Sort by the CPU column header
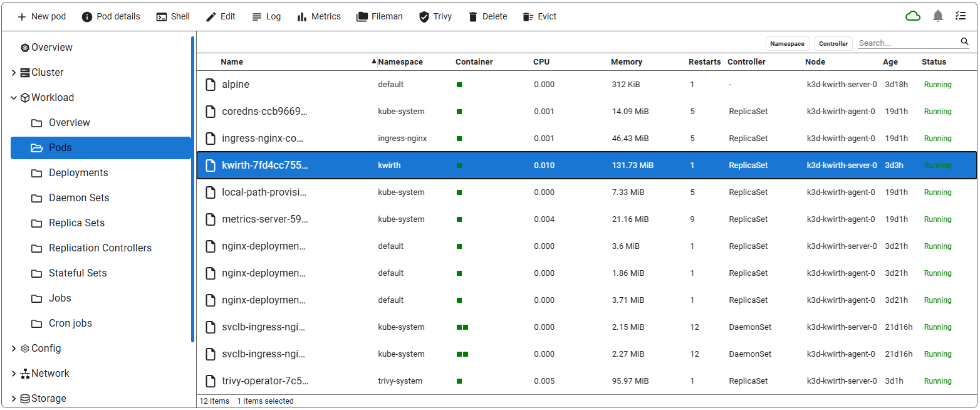Screen dimensions: 980x410 click(541, 61)
